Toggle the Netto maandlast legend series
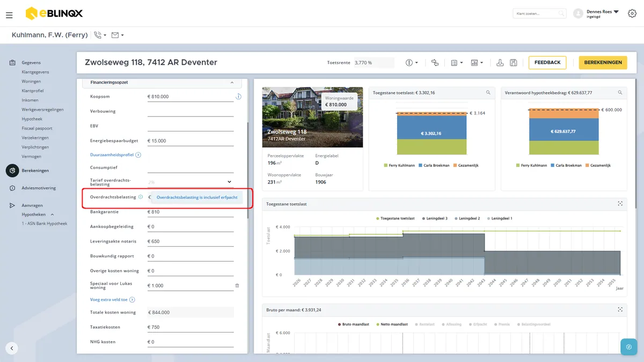The image size is (644, 362). tap(392, 324)
